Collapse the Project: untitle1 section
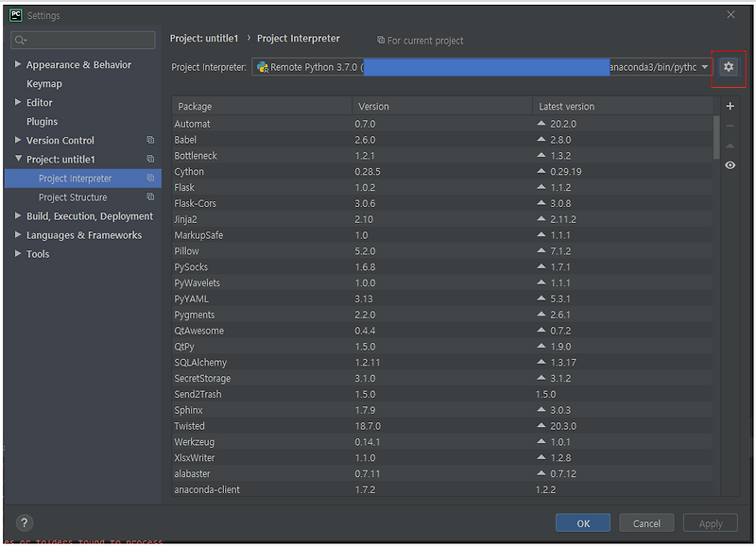 click(18, 159)
